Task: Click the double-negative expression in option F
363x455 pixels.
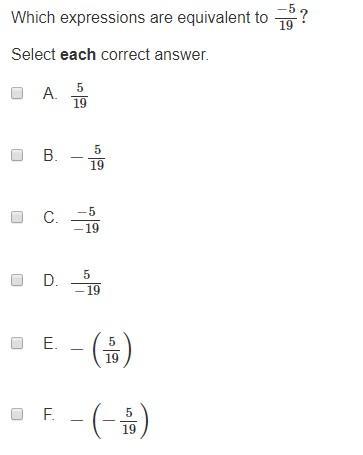Action: [109, 420]
